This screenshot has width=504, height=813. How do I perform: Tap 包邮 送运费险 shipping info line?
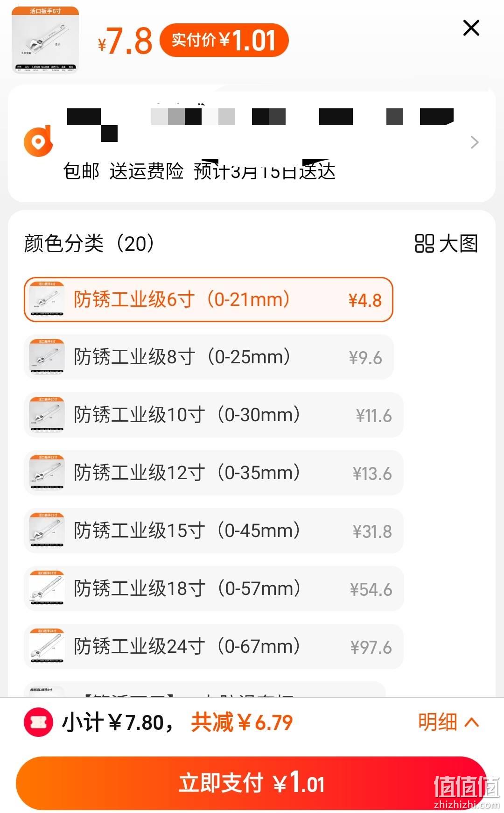click(x=123, y=171)
